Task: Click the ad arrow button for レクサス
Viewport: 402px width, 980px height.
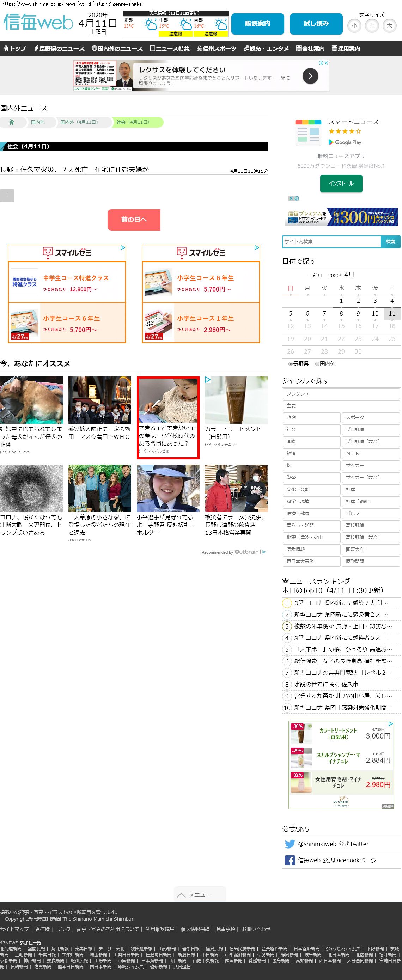Action: pos(310,76)
